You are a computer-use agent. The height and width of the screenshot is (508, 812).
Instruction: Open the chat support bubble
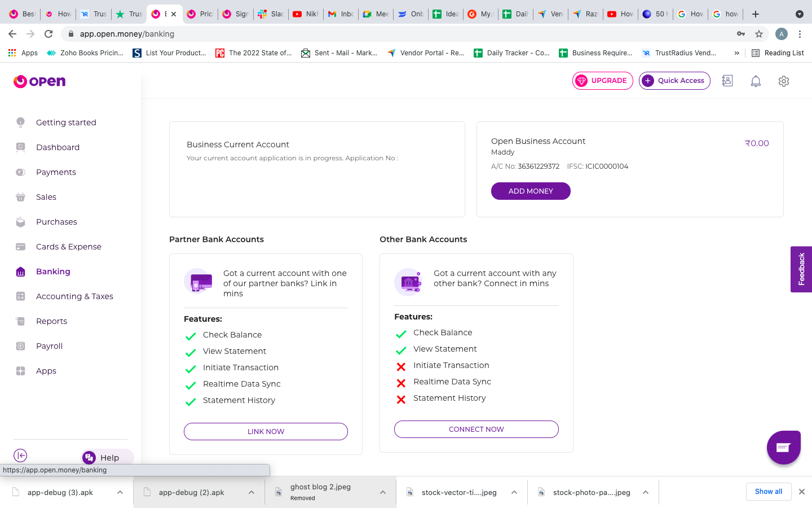pos(783,448)
